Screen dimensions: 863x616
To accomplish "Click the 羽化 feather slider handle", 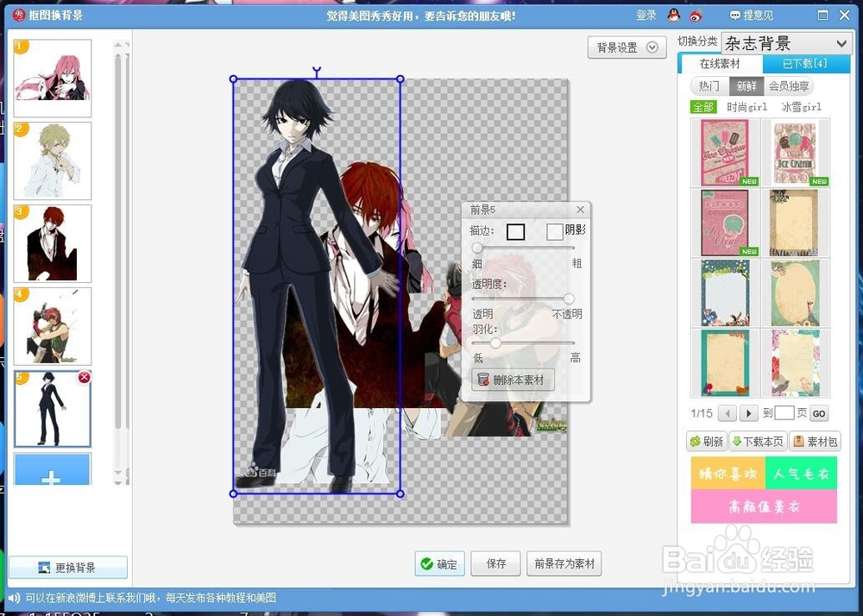I will (495, 343).
